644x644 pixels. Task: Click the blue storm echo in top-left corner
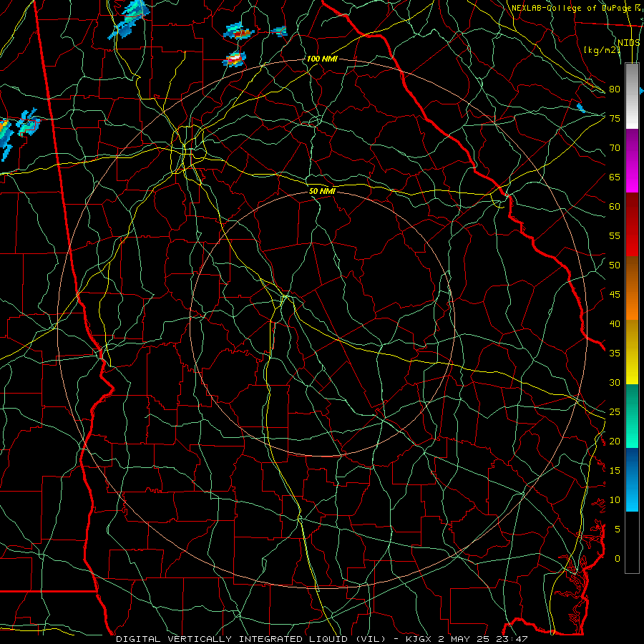coord(129,19)
